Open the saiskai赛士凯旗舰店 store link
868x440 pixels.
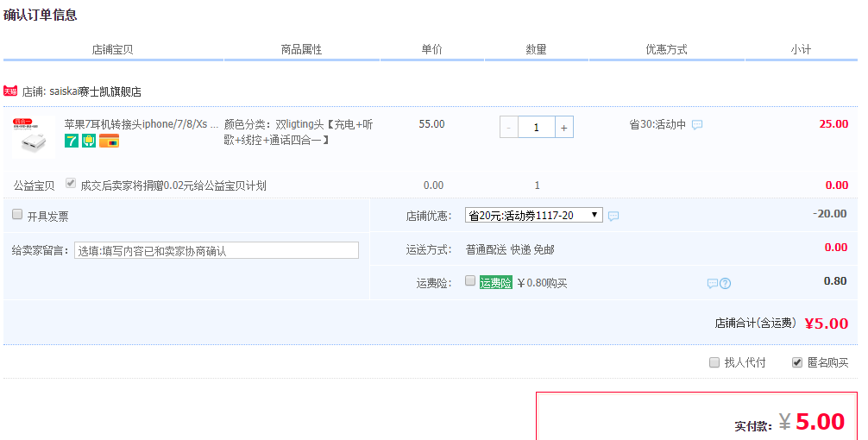pyautogui.click(x=95, y=91)
